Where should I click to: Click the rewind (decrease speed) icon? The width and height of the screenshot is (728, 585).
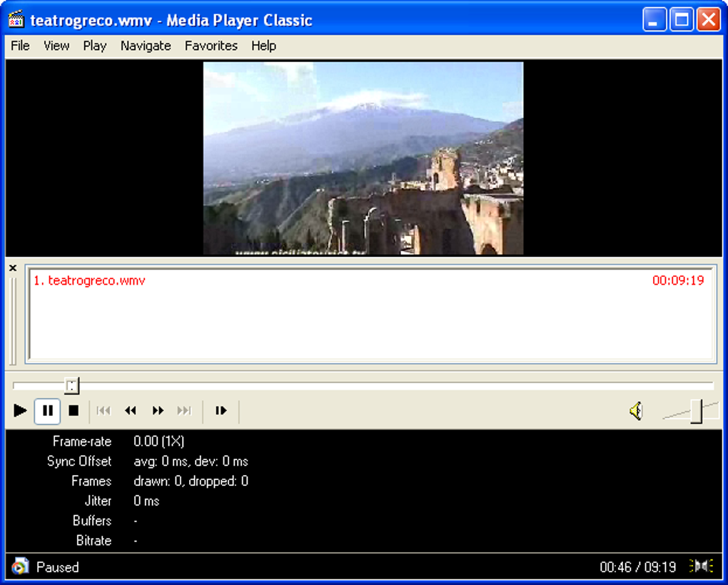[131, 411]
